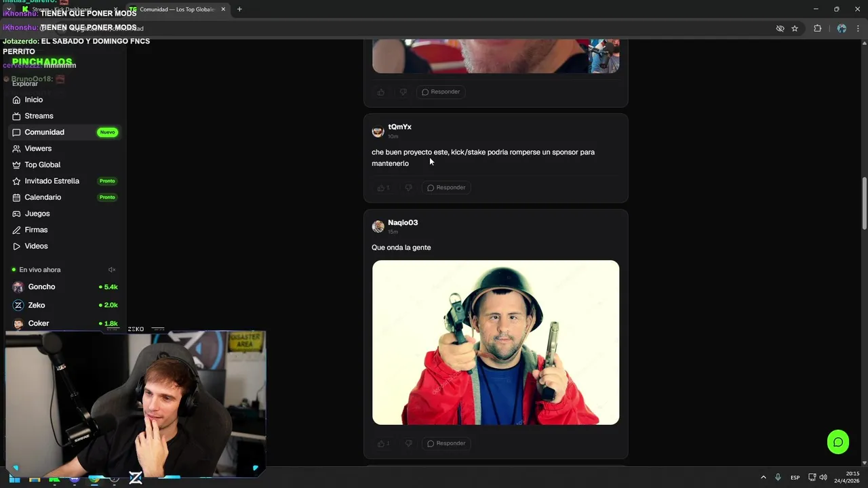Viewport: 868px width, 488px height.
Task: Bookmark this page with star icon
Action: click(795, 28)
